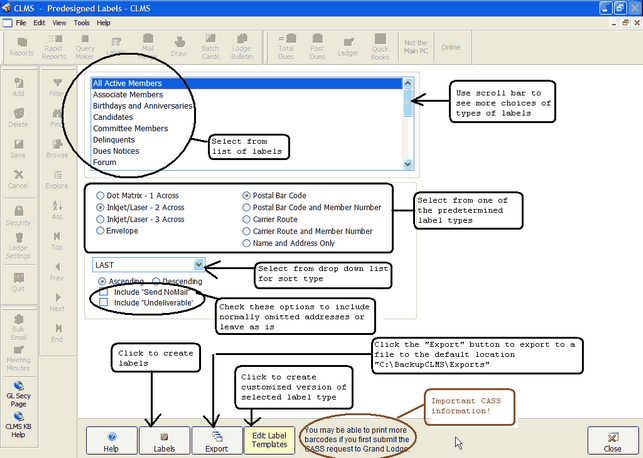Select Dues Notices in the label list
Image resolution: width=643 pixels, height=458 pixels.
pyautogui.click(x=116, y=151)
